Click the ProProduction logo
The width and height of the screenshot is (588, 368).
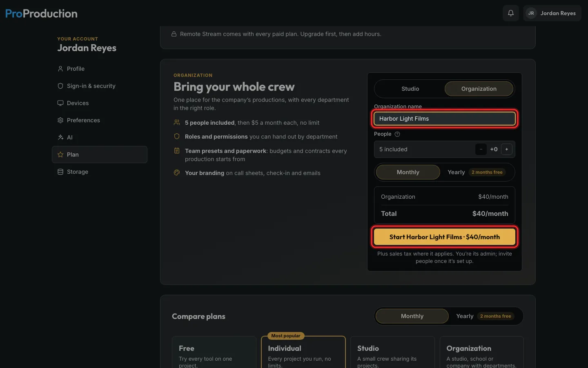coord(41,13)
